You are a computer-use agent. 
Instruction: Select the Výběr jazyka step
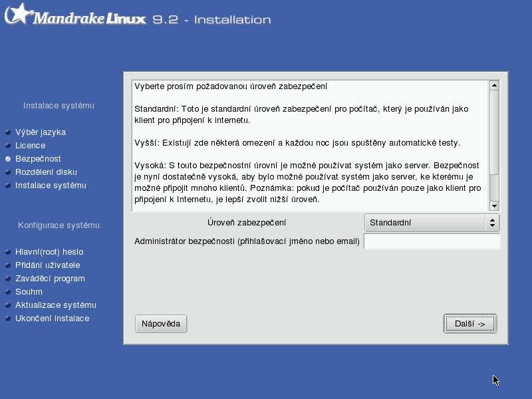pos(41,132)
